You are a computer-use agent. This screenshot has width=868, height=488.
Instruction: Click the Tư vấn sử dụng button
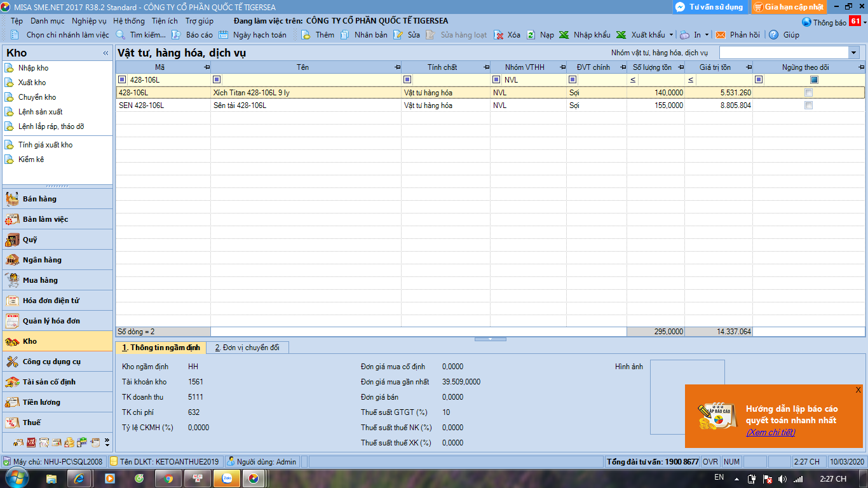click(x=709, y=7)
